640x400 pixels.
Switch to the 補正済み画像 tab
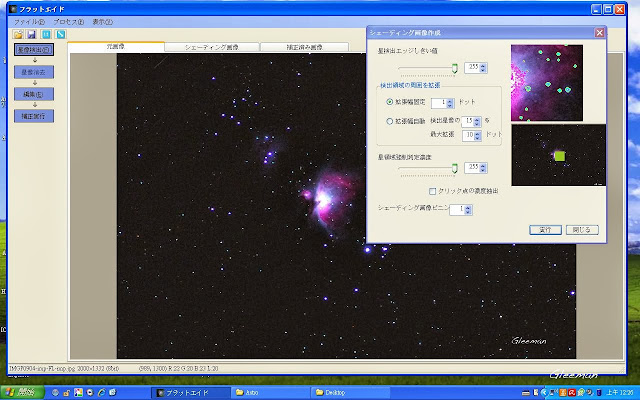304,47
